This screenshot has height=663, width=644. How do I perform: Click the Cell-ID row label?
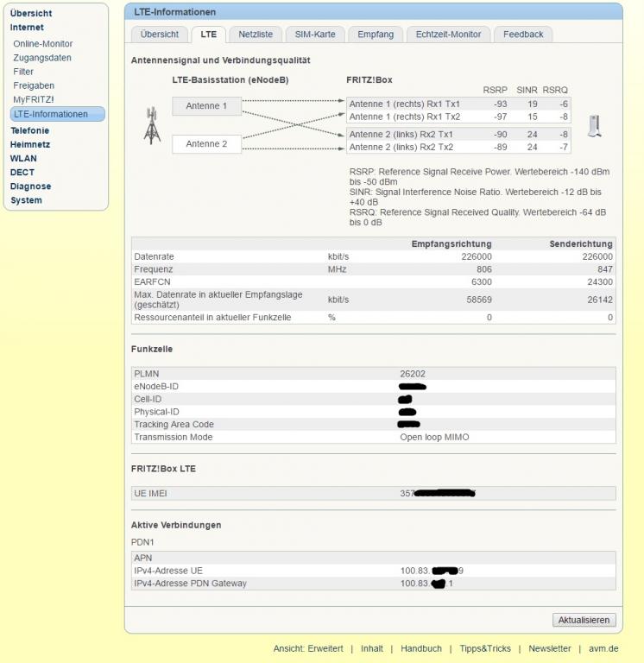148,399
